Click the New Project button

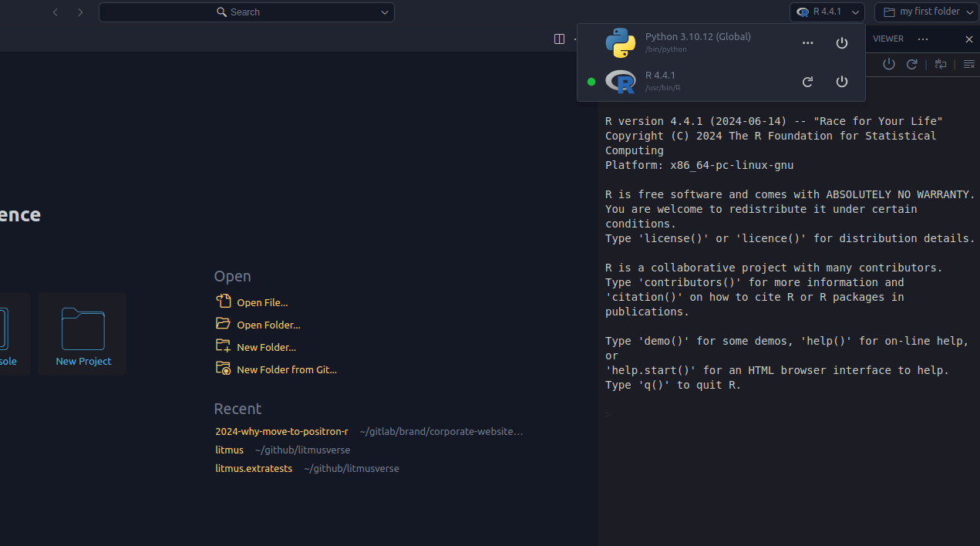83,332
